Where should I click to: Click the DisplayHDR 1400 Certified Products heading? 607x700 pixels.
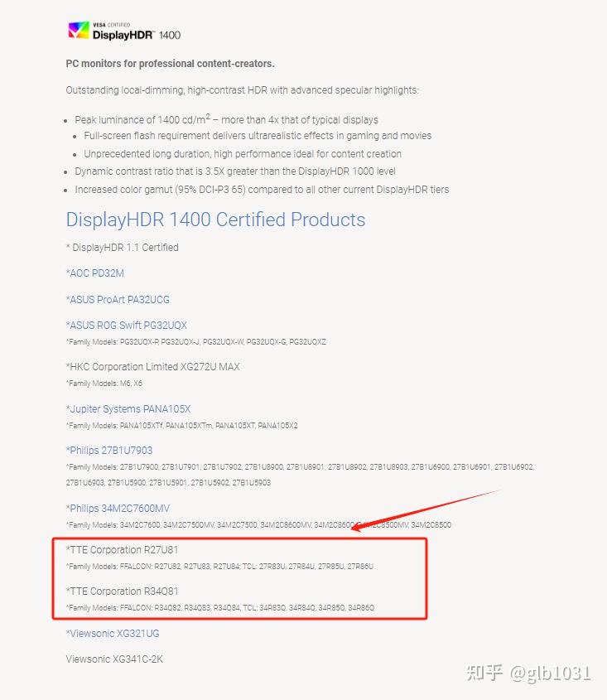tap(215, 220)
